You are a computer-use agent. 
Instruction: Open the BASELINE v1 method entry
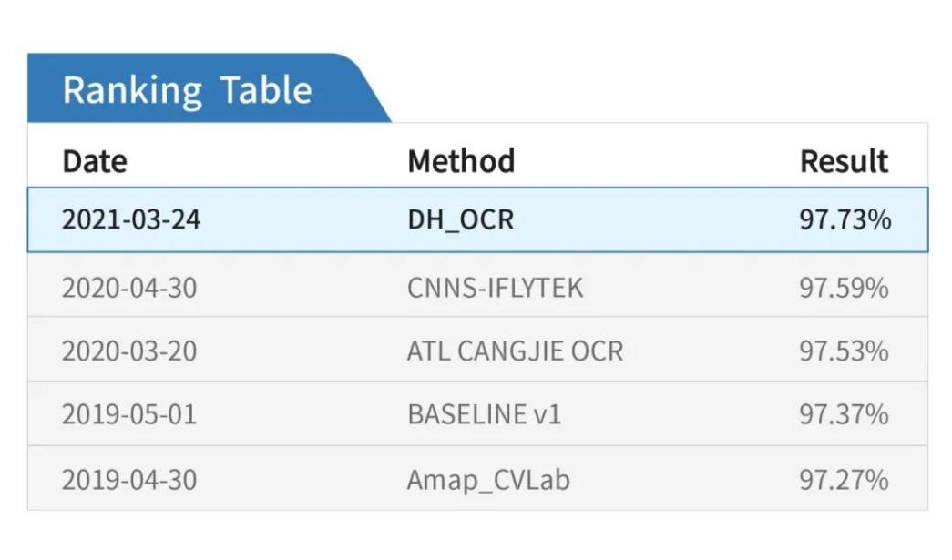(484, 414)
